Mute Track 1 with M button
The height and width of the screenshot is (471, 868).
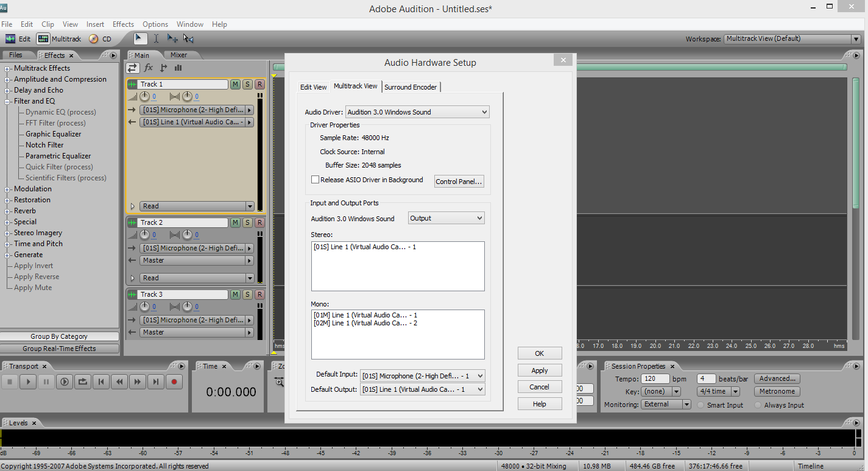235,84
